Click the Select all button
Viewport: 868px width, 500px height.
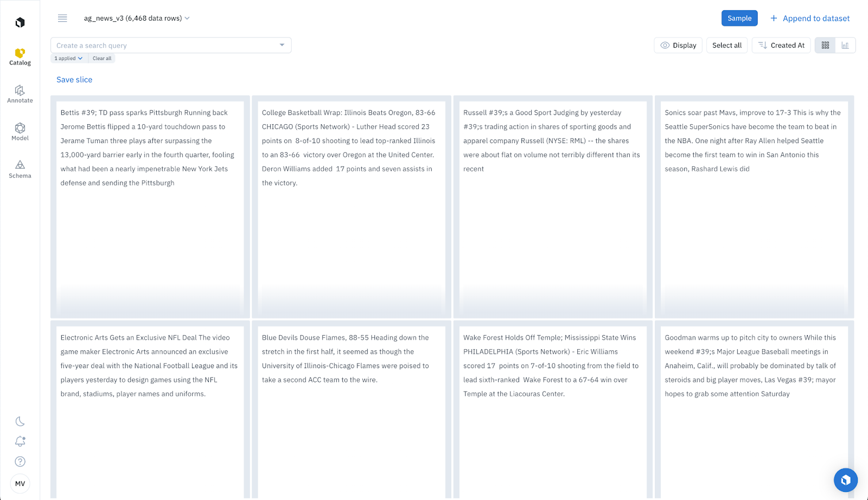[727, 46]
